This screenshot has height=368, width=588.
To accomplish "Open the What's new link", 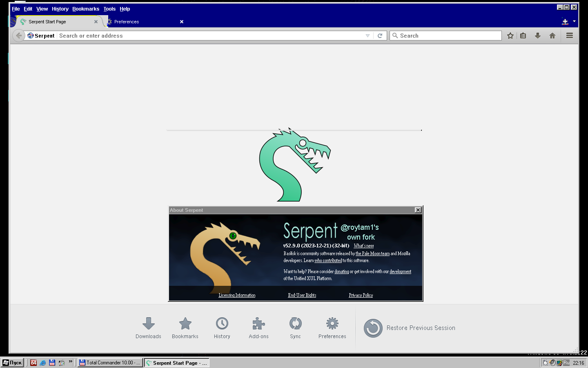I will (x=364, y=246).
